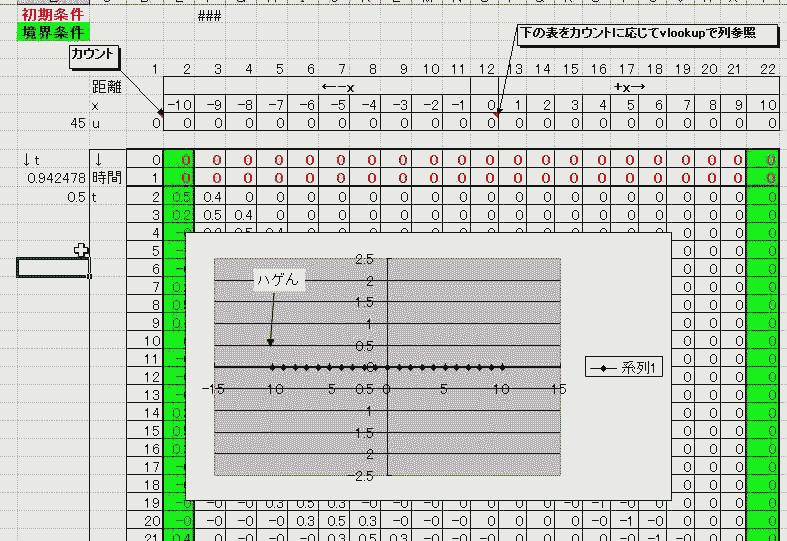The image size is (787, 541).
Task: Click count number 12 above the table
Action: (487, 69)
